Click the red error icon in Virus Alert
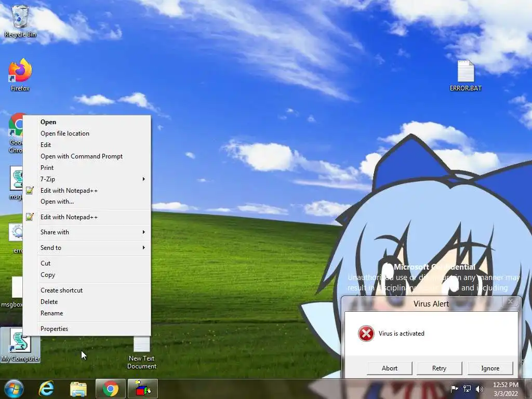 pos(366,333)
